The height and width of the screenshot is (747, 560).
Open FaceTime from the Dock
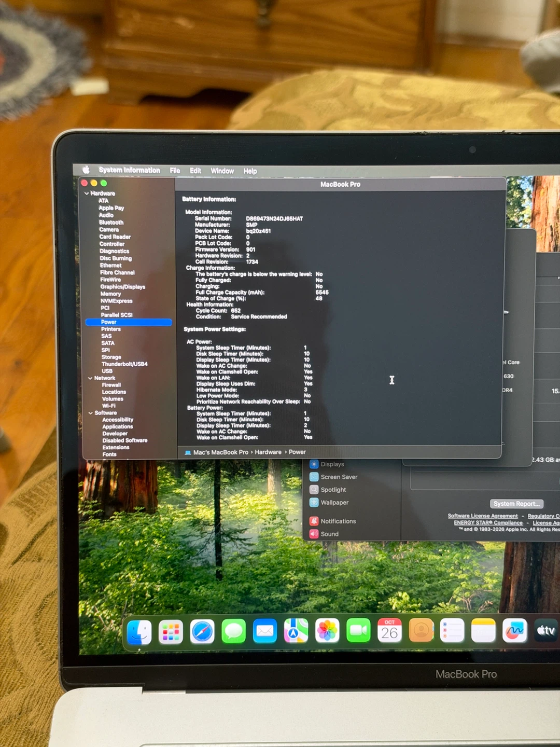pos(358,630)
